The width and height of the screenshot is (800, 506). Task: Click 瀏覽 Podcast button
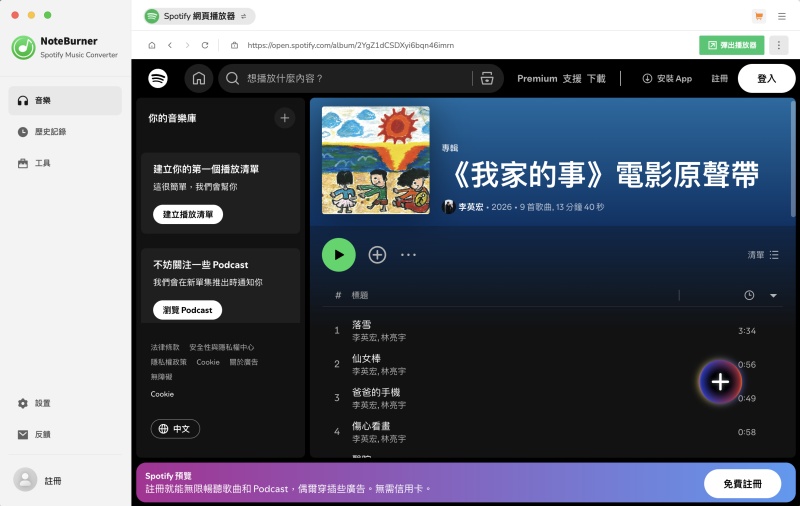point(187,310)
